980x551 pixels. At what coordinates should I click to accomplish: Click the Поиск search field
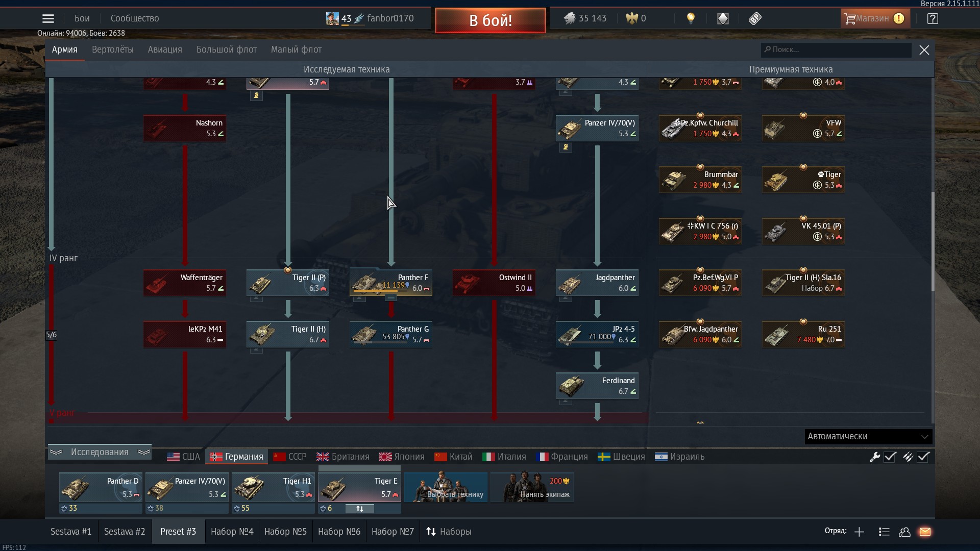(836, 49)
